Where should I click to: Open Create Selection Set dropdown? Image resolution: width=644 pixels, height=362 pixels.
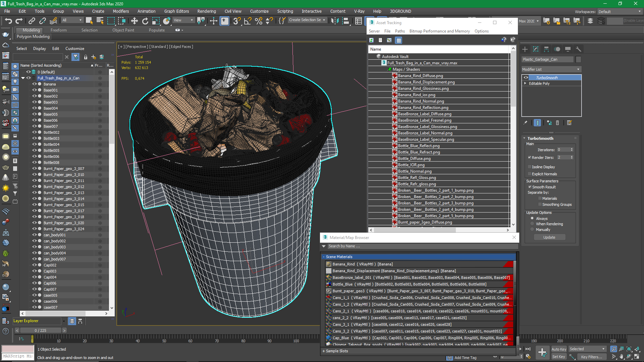pos(307,20)
